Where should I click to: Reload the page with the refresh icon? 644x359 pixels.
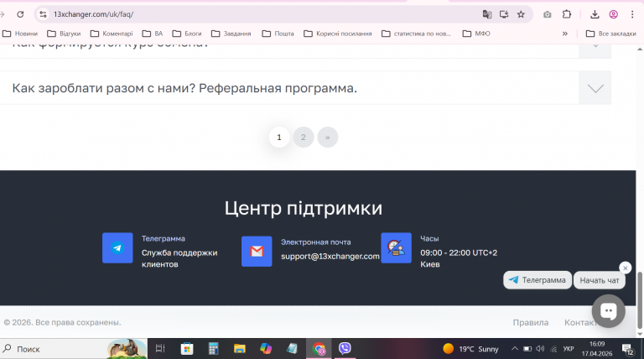(x=20, y=14)
